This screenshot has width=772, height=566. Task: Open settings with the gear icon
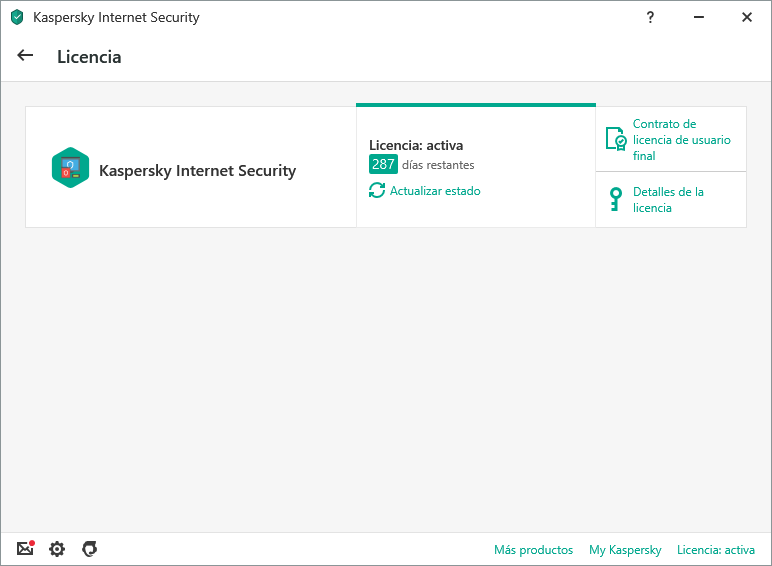(x=57, y=549)
